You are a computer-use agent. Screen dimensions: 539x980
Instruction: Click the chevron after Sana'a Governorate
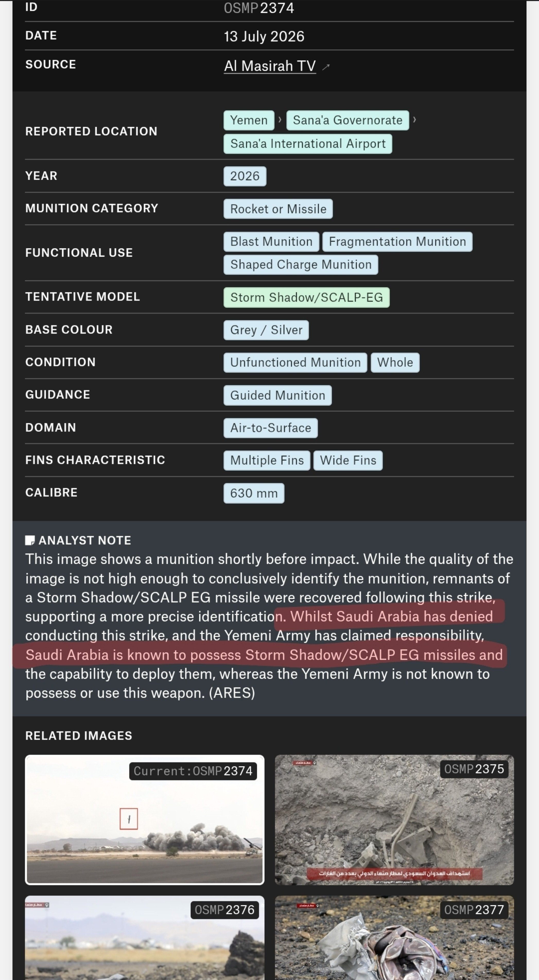pyautogui.click(x=414, y=120)
